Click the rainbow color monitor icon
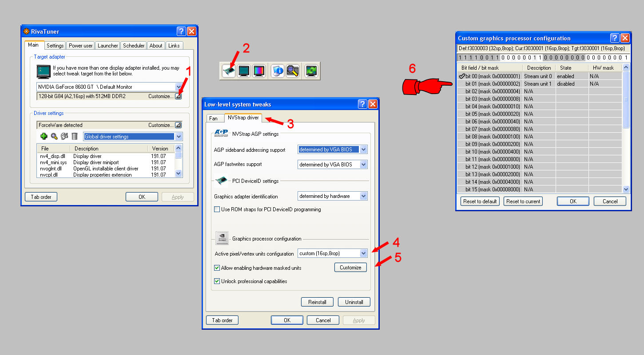The height and width of the screenshot is (355, 644). pos(258,71)
